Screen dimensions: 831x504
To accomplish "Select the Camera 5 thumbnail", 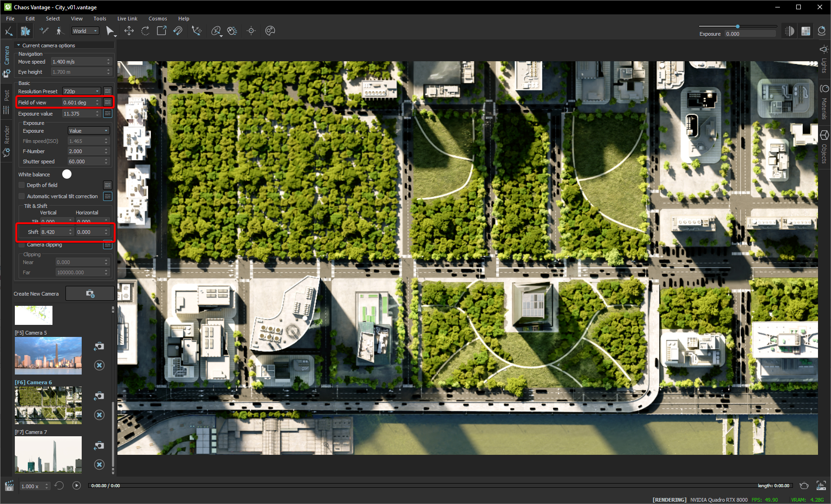I will (x=48, y=356).
